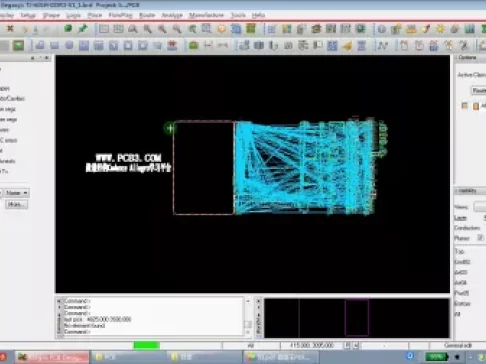Click the orange arrow-shaped icon in second toolbar row
Viewport: 486px width, 364px height.
(x=347, y=46)
